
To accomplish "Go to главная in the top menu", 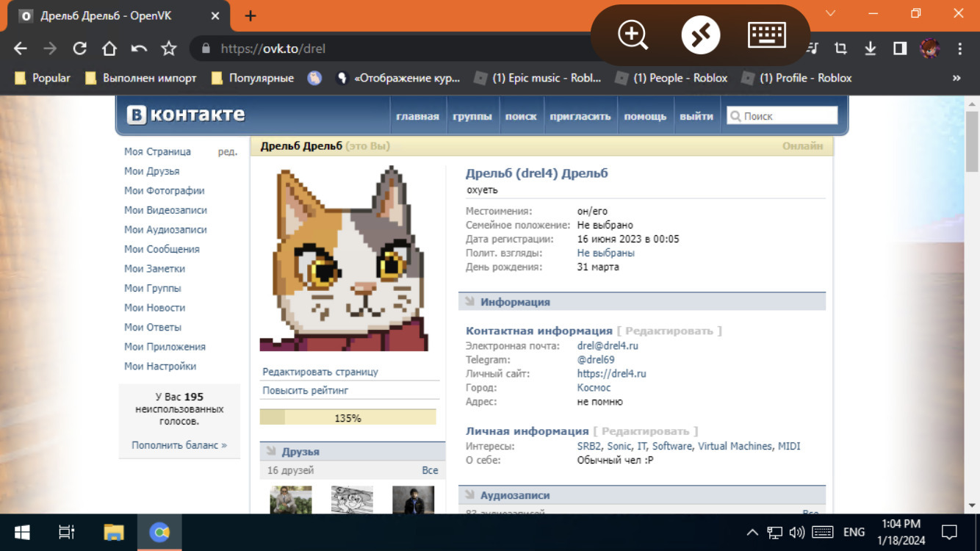I will pos(417,116).
